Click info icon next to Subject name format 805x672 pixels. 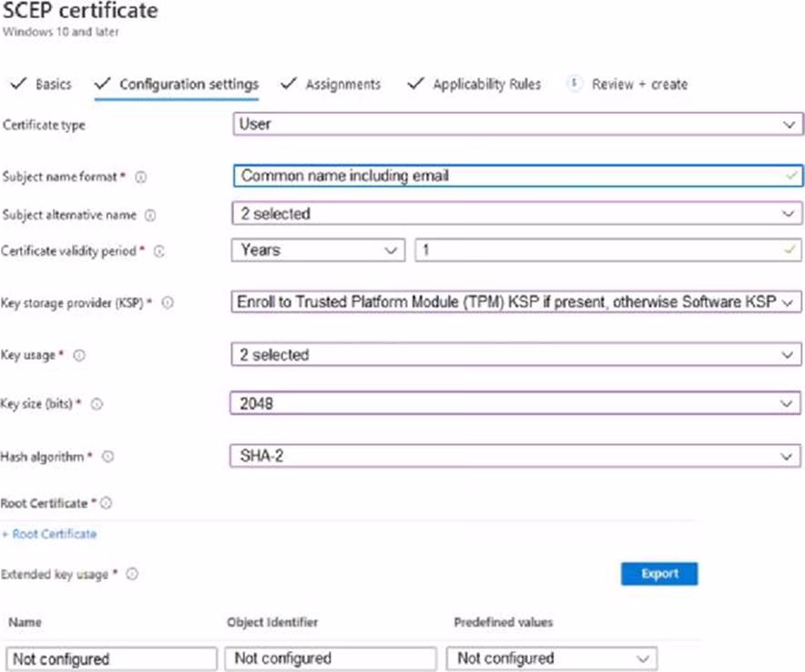click(x=141, y=177)
